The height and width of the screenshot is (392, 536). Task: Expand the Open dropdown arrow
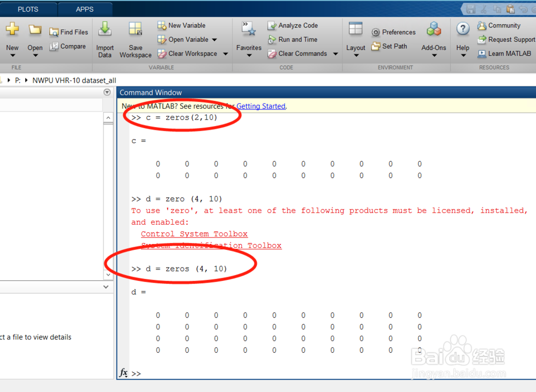35,55
